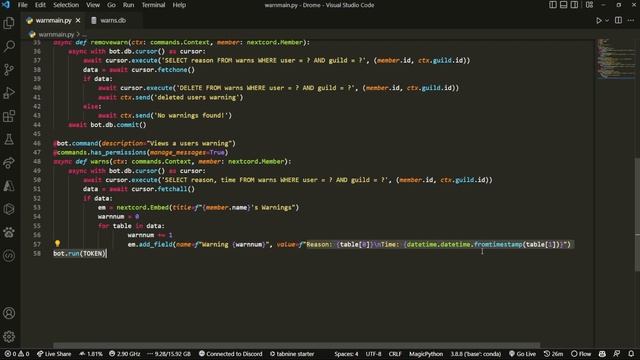
Task: Click warnmain.py in the breadcrumb
Action: click(56, 34)
